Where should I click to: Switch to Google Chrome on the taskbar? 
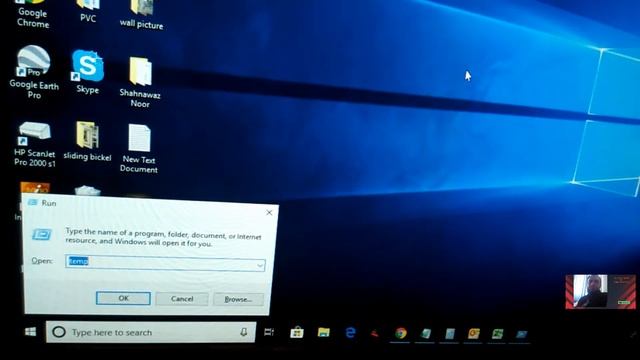[x=401, y=333]
